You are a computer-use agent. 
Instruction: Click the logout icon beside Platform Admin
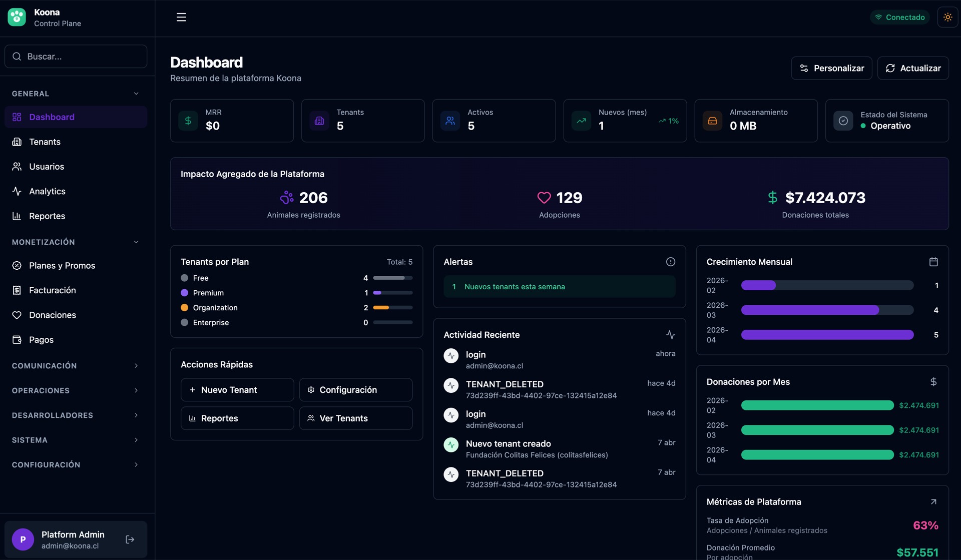click(x=130, y=539)
